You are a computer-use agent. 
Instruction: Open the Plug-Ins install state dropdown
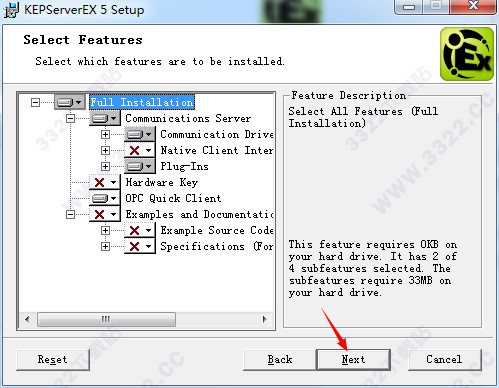tap(140, 166)
